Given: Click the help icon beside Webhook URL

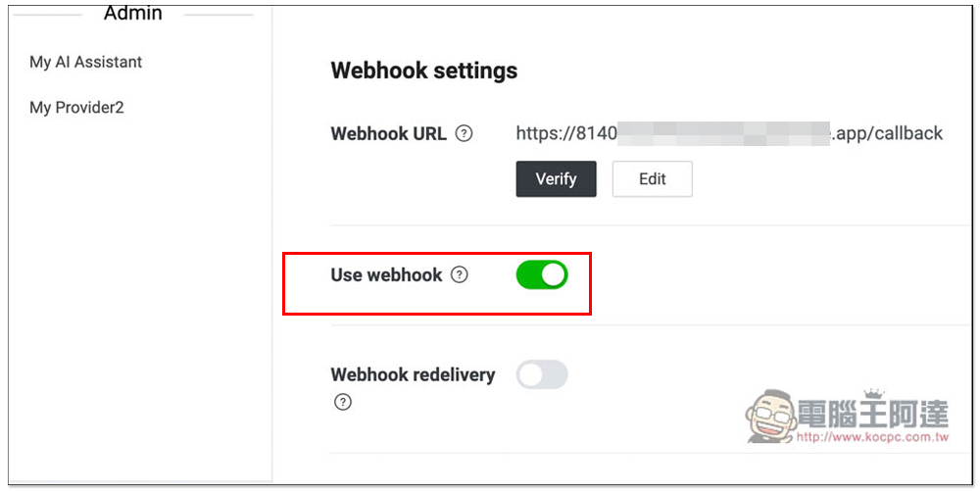Looking at the screenshot, I should (x=465, y=134).
